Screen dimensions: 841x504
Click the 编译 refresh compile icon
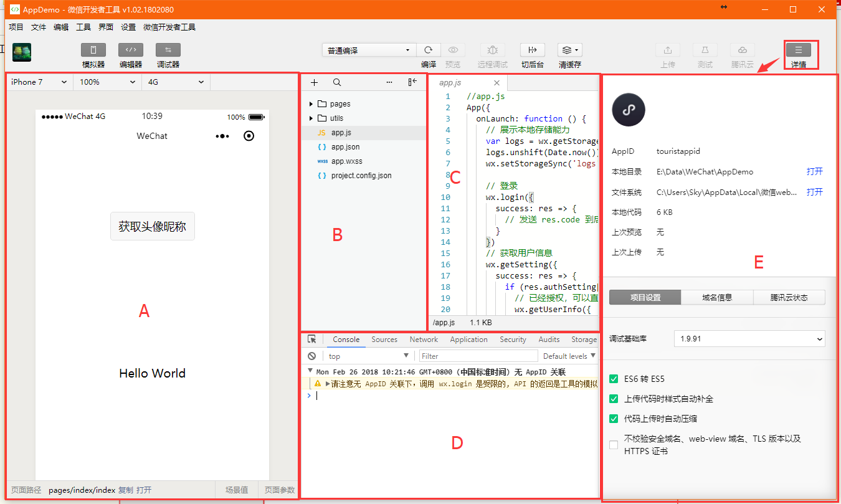click(429, 50)
